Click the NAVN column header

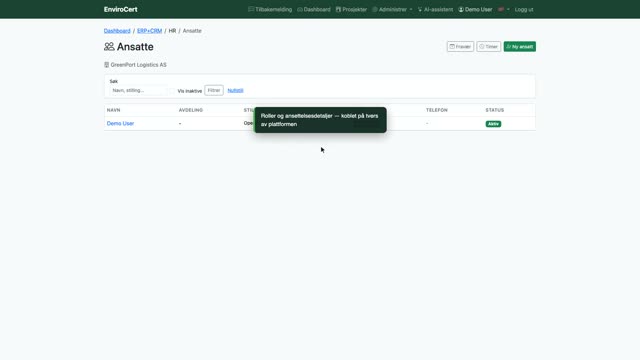(113, 110)
